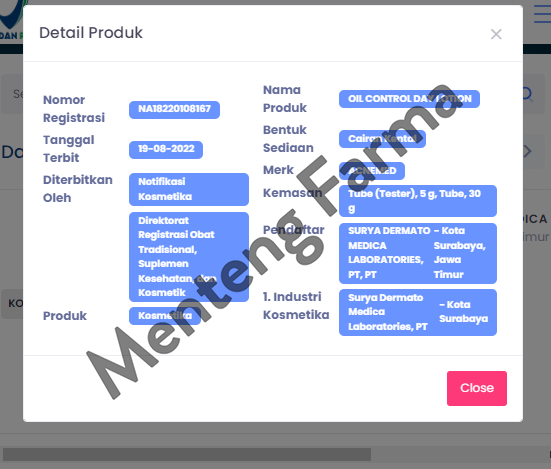Screen dimensions: 551x469
Task: Open the hamburger menu icon at top right
Action: pos(542,14)
